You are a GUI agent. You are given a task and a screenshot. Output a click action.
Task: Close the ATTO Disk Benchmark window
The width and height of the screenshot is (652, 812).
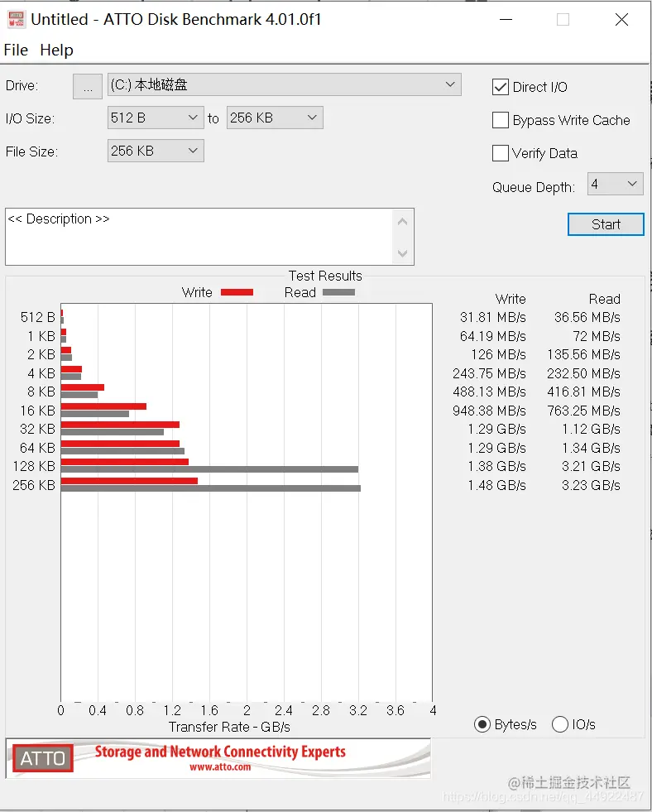pos(621,20)
